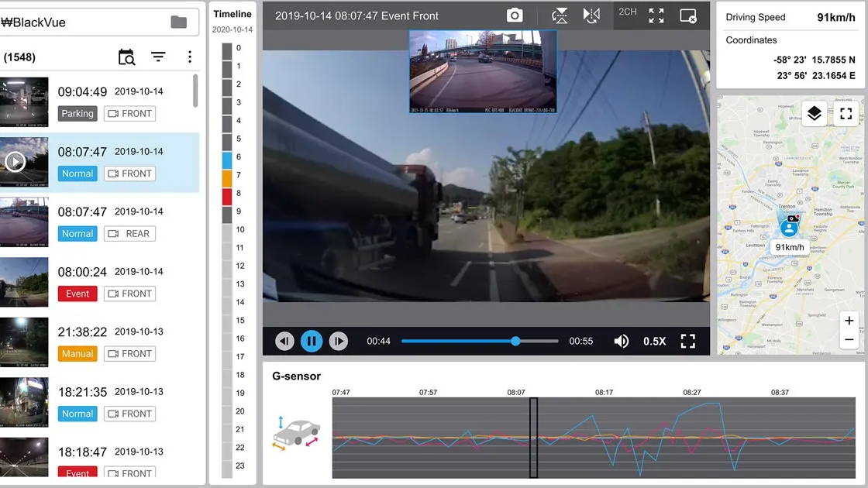The width and height of the screenshot is (868, 488).
Task: Select the 21:38:22 recording entry
Action: click(100, 342)
